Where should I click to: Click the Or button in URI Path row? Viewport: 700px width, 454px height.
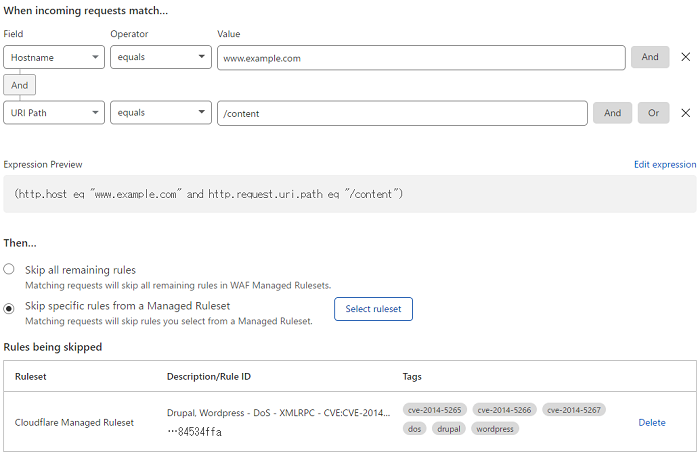653,113
